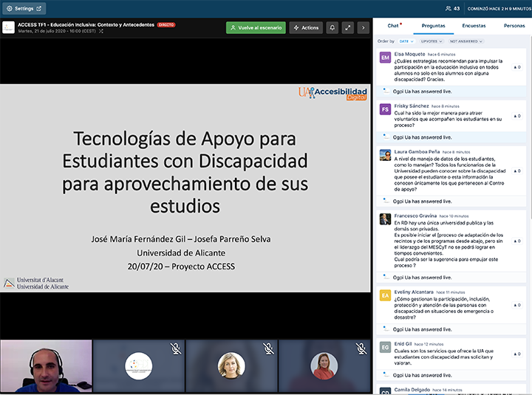Click Vuelve al escenario button
Viewport: 532px width, 395px height.
(256, 28)
